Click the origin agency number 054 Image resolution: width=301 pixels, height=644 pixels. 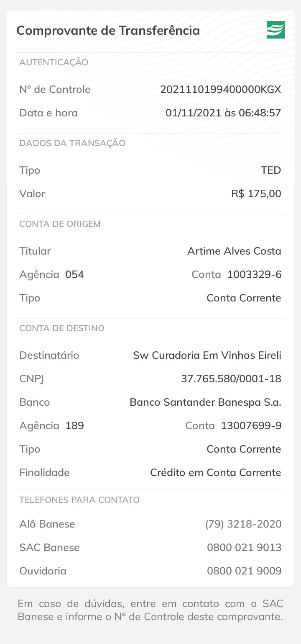[x=74, y=275]
